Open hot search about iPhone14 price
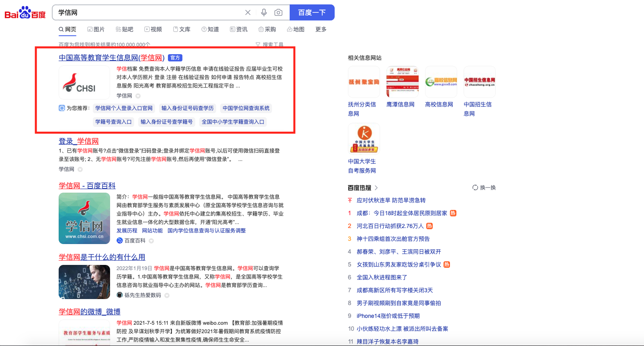This screenshot has height=346, width=644. point(388,316)
